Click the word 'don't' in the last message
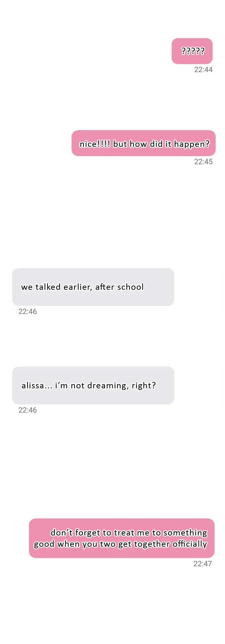Viewport: 225px width, 644px height. tap(61, 533)
